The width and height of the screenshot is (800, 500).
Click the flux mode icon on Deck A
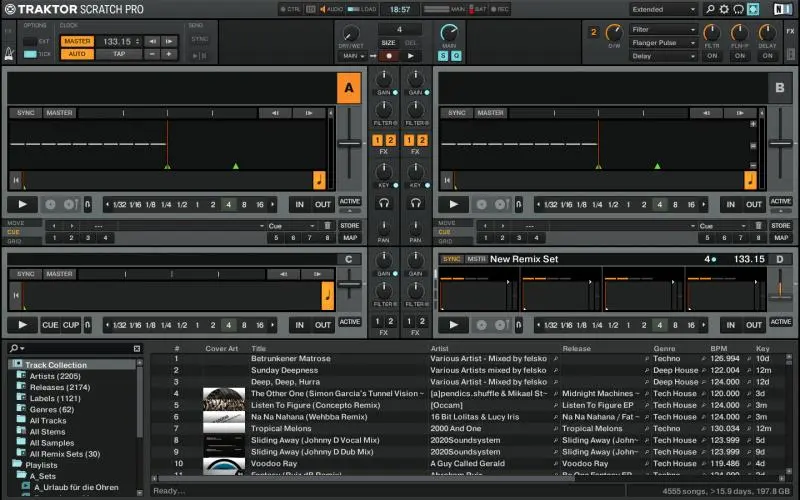point(87,204)
